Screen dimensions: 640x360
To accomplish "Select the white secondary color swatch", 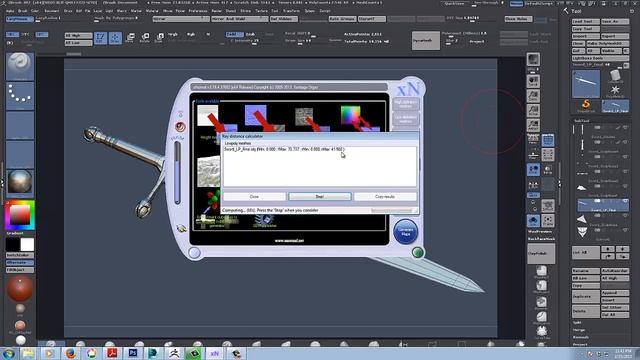I will (27, 244).
